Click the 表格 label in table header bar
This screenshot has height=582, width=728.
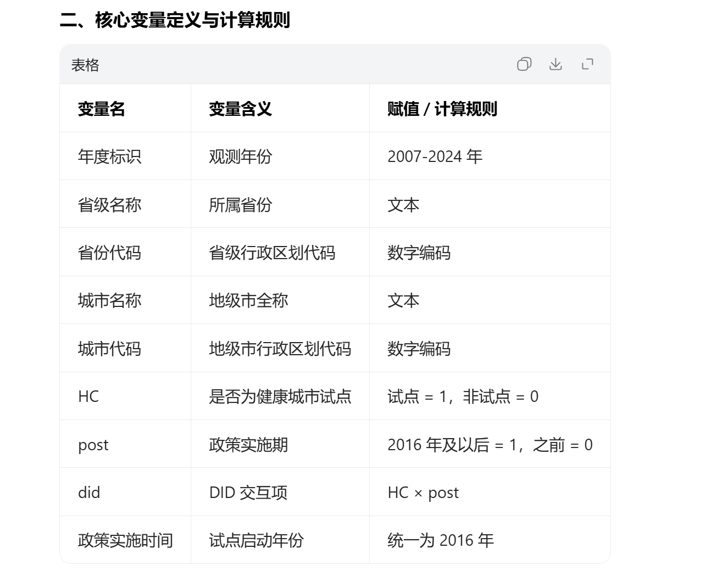click(x=85, y=65)
